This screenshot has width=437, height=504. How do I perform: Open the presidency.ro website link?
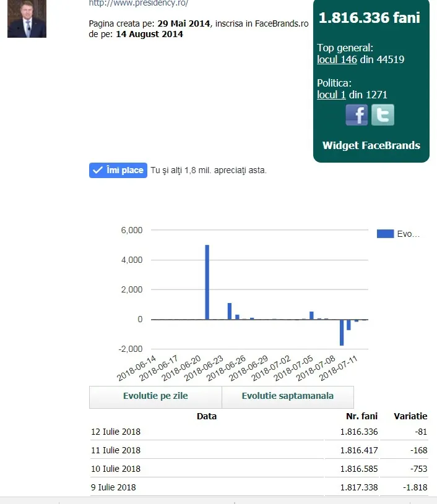(x=139, y=3)
